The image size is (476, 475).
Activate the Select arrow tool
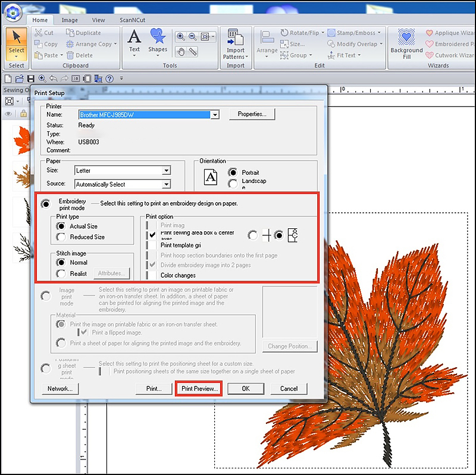coord(17,42)
